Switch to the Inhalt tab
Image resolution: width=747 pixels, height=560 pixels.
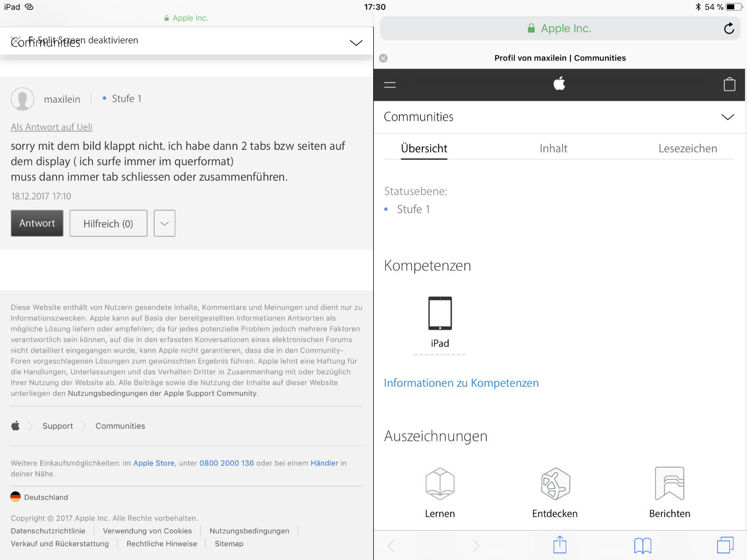[553, 149]
